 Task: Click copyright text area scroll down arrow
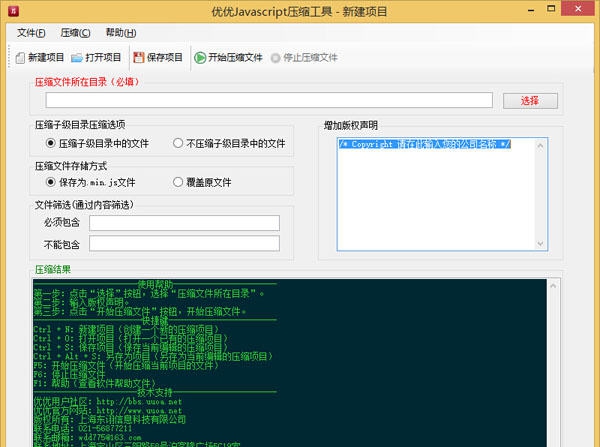[540, 244]
